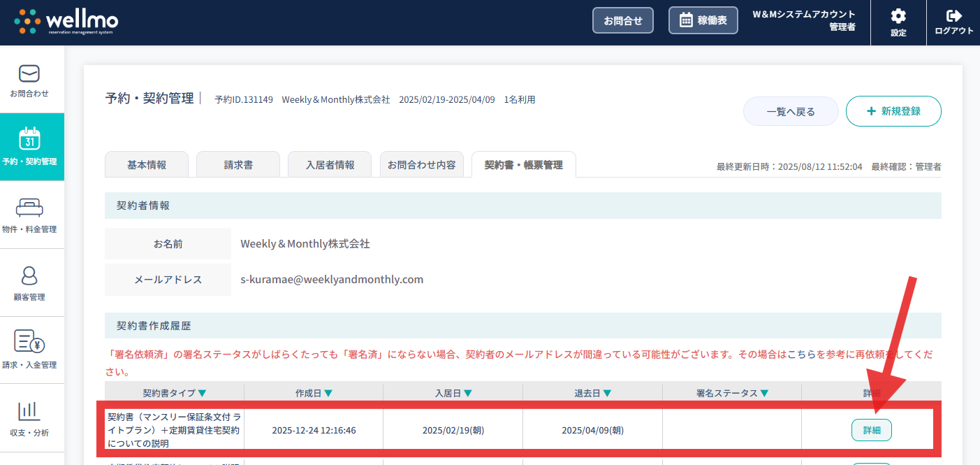
Task: Open 収支・分析 bar chart sidebar icon
Action: 29,410
